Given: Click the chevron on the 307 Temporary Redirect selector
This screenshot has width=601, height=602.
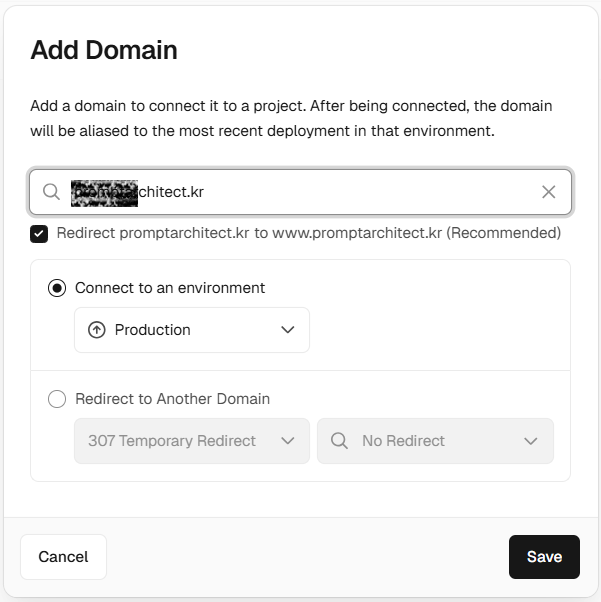Looking at the screenshot, I should pyautogui.click(x=288, y=441).
